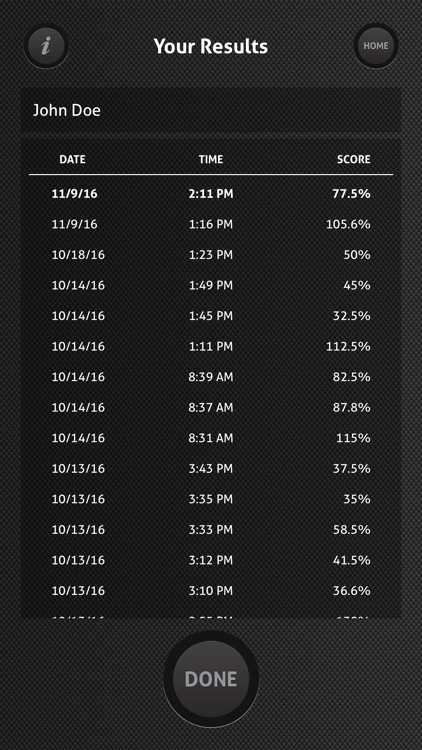Select the 3:33 PM result scoring 58.5%
The image size is (422, 750).
click(211, 530)
